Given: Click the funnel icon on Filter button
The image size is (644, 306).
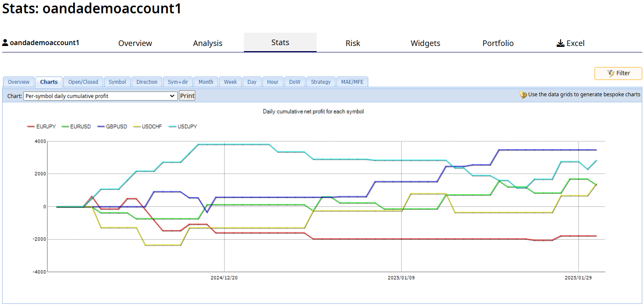Looking at the screenshot, I should coord(610,73).
